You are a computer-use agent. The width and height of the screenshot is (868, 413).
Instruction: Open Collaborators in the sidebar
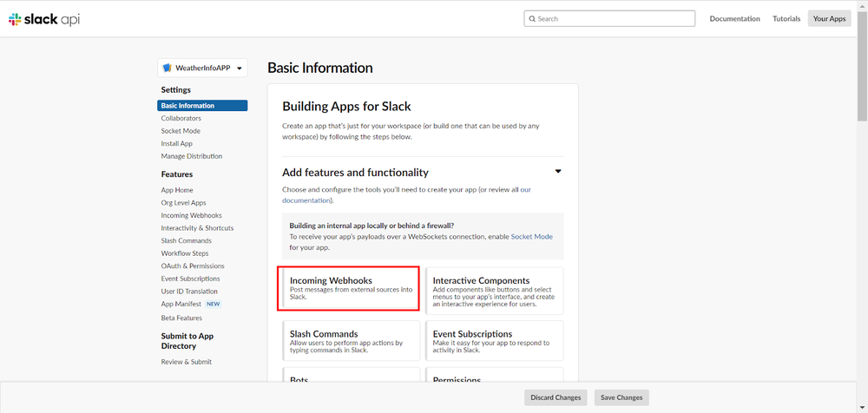[181, 118]
